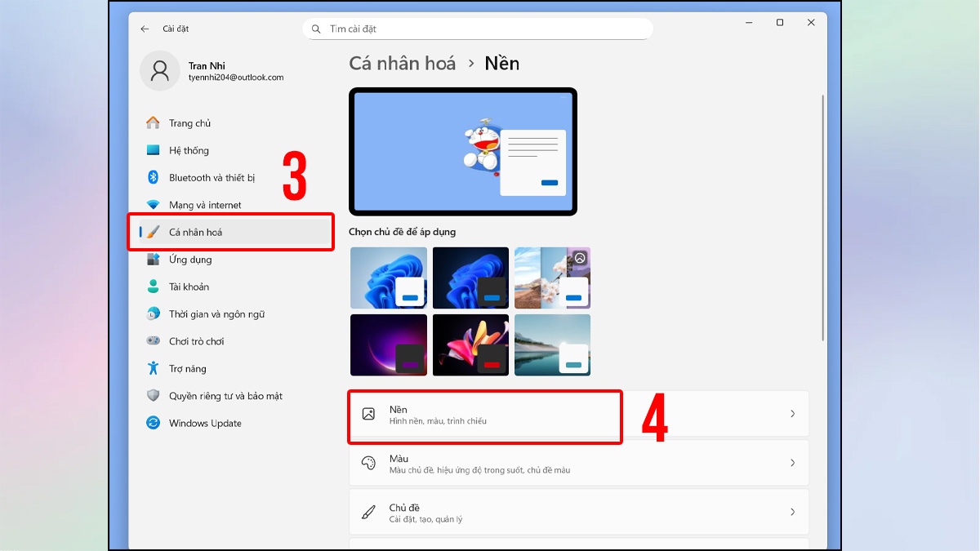Open the Tran Nhi account avatar

point(160,71)
